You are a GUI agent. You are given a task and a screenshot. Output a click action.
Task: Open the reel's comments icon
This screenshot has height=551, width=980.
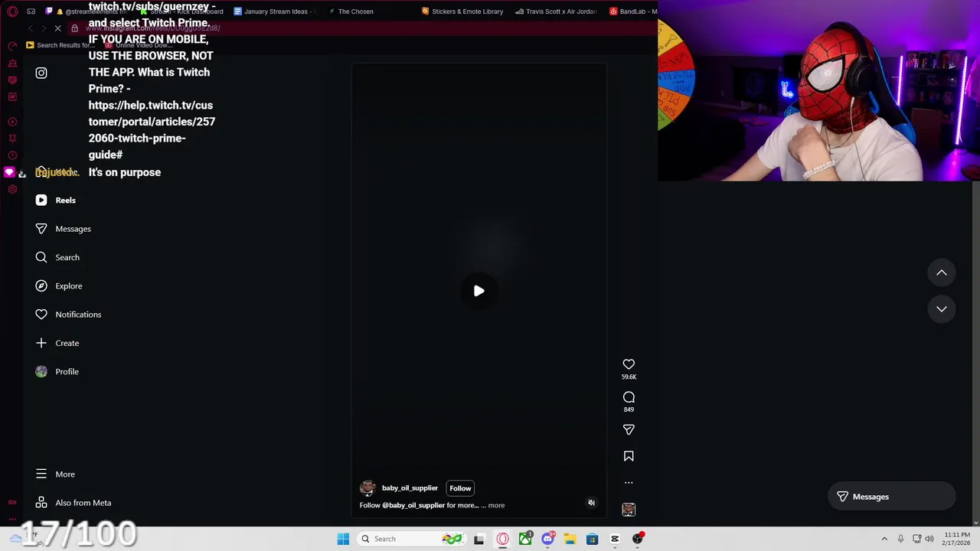[x=629, y=397]
